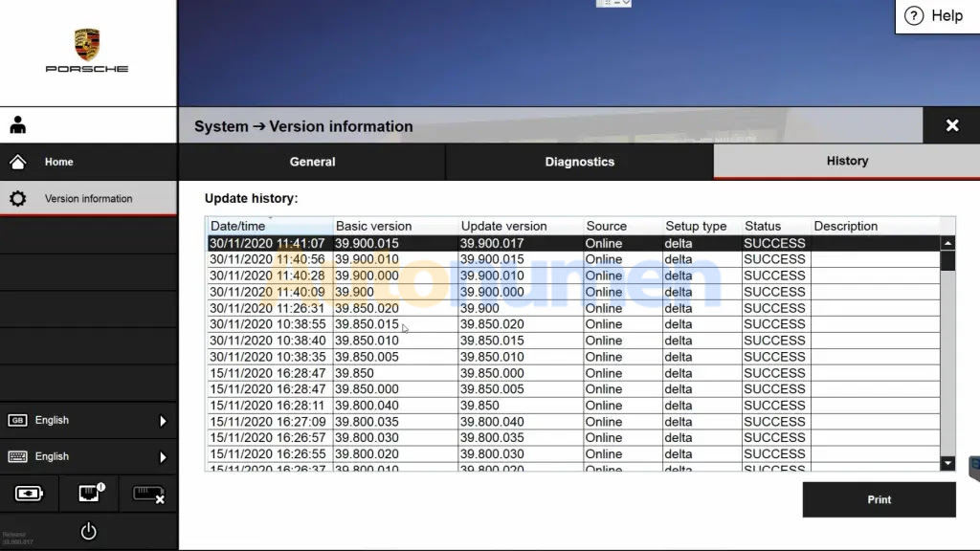The image size is (980, 551).
Task: Click the scrollbar down arrow in update history
Action: tap(947, 463)
